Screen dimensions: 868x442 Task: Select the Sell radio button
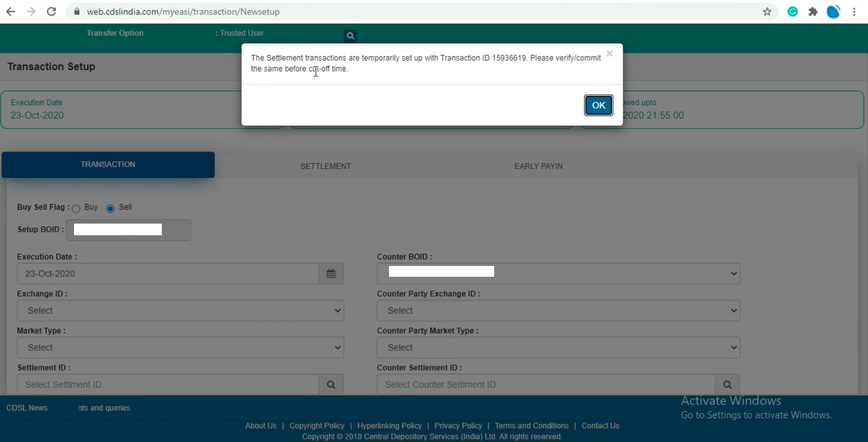point(110,209)
